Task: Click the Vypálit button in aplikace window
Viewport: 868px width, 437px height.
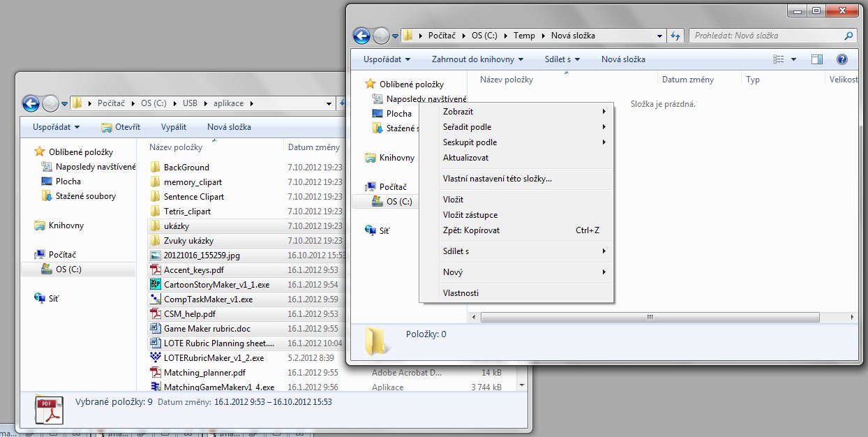Action: 174,127
